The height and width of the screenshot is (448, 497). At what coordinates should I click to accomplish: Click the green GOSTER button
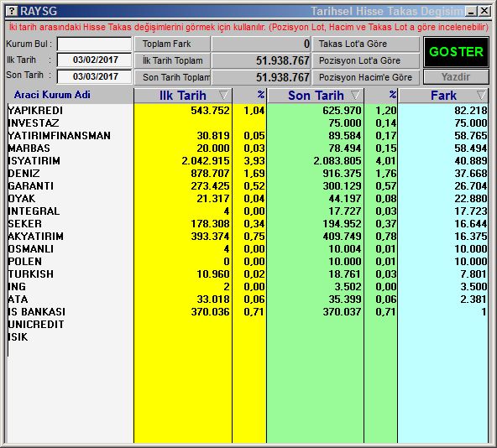pyautogui.click(x=456, y=52)
